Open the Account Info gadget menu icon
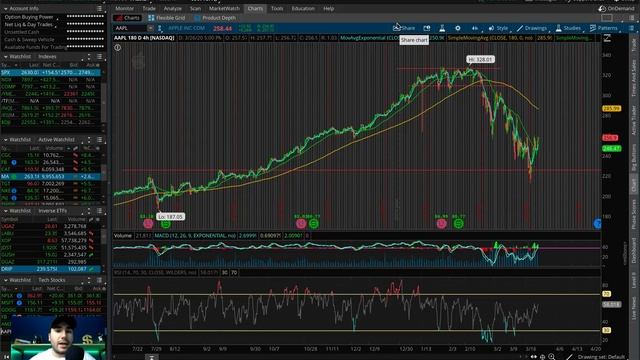This screenshot has height=360, width=640. coord(100,8)
